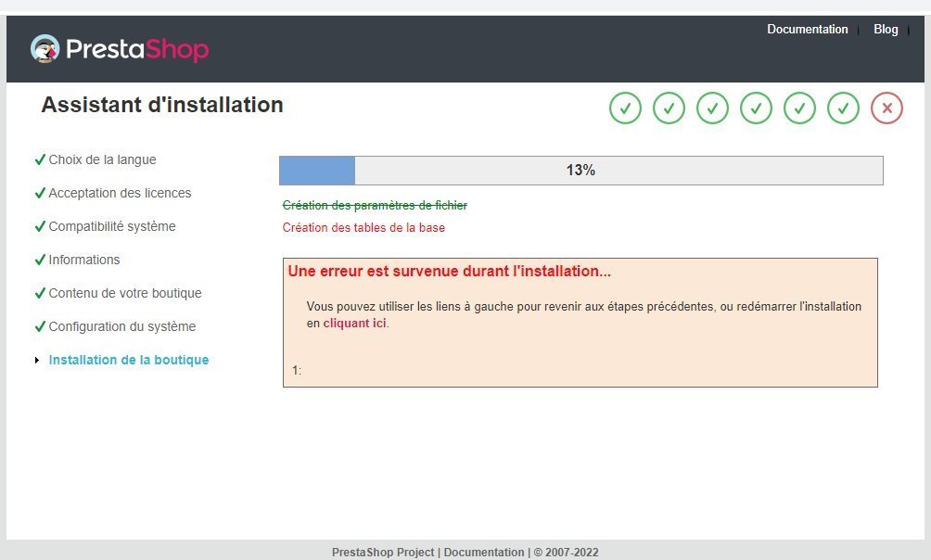Click Création des paramètres de fichier text
The width and height of the screenshot is (931, 560).
(375, 206)
